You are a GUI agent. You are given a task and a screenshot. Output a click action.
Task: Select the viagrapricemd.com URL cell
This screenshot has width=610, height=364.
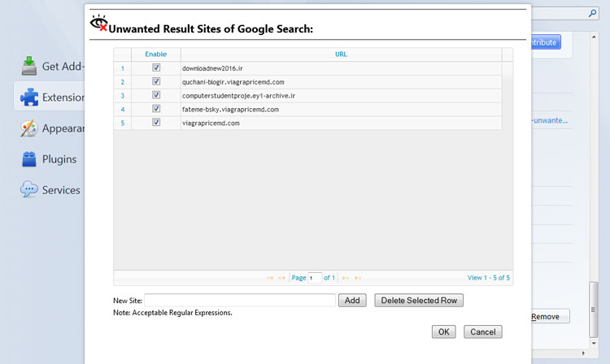(x=341, y=123)
